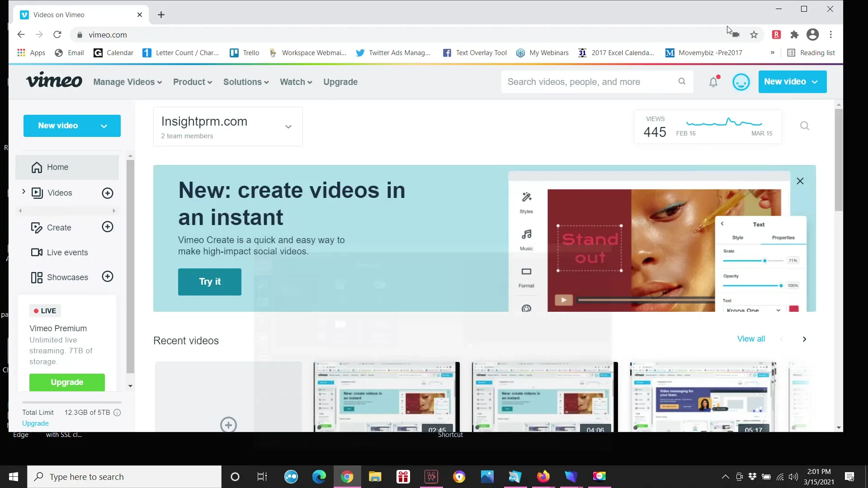This screenshot has height=488, width=868.
Task: Go to Home in sidebar
Action: point(67,167)
